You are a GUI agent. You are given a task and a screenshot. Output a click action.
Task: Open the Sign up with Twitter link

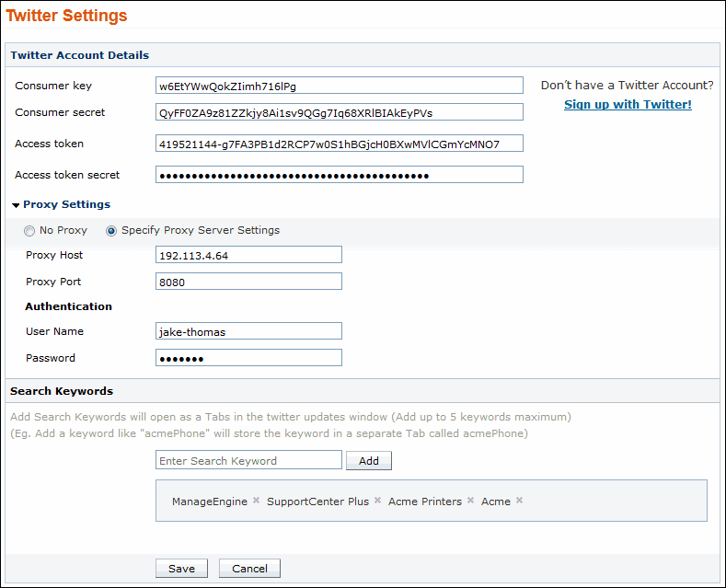click(628, 105)
